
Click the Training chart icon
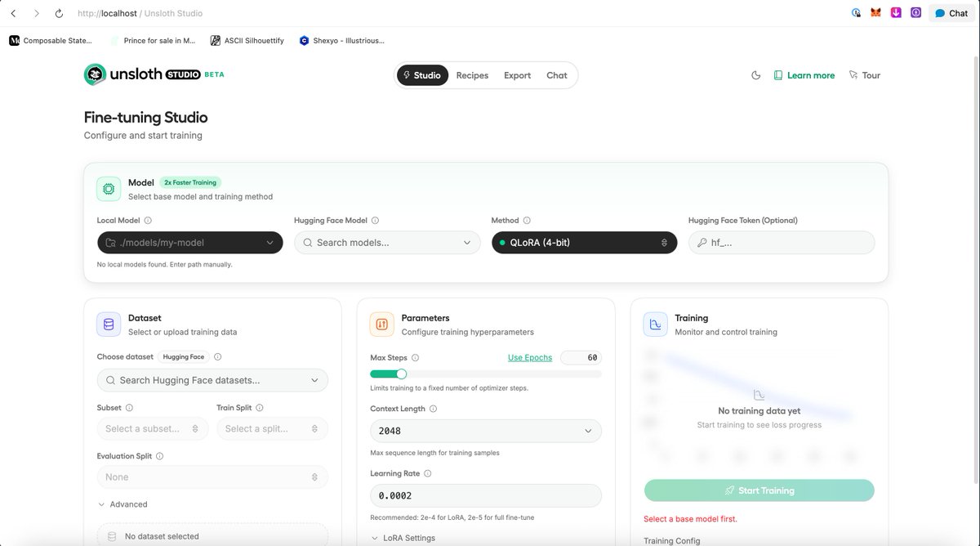tap(655, 324)
